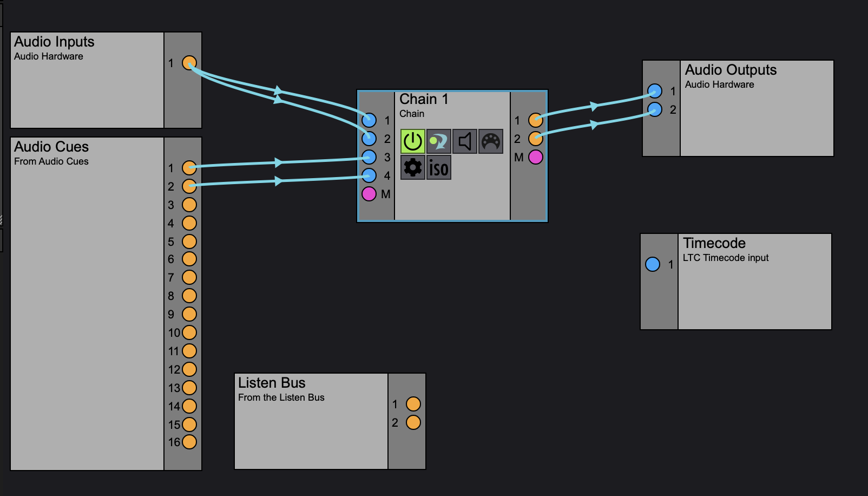Click the speaker icon in Chain 1
Screen dimensions: 868x496
464,141
